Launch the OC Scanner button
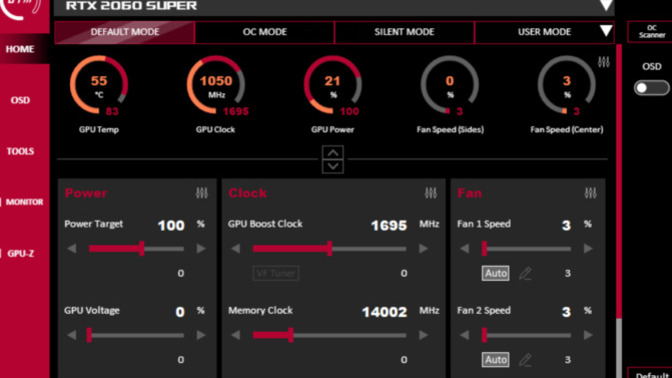This screenshot has width=672, height=378. tap(651, 32)
